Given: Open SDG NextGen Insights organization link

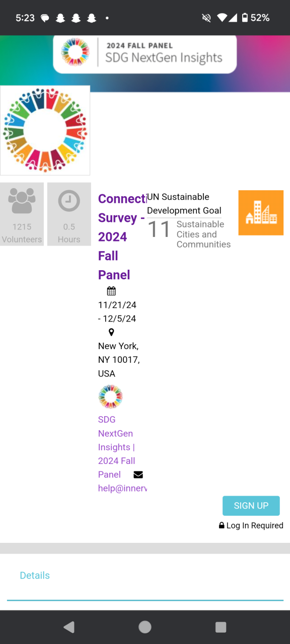Looking at the screenshot, I should [x=117, y=447].
